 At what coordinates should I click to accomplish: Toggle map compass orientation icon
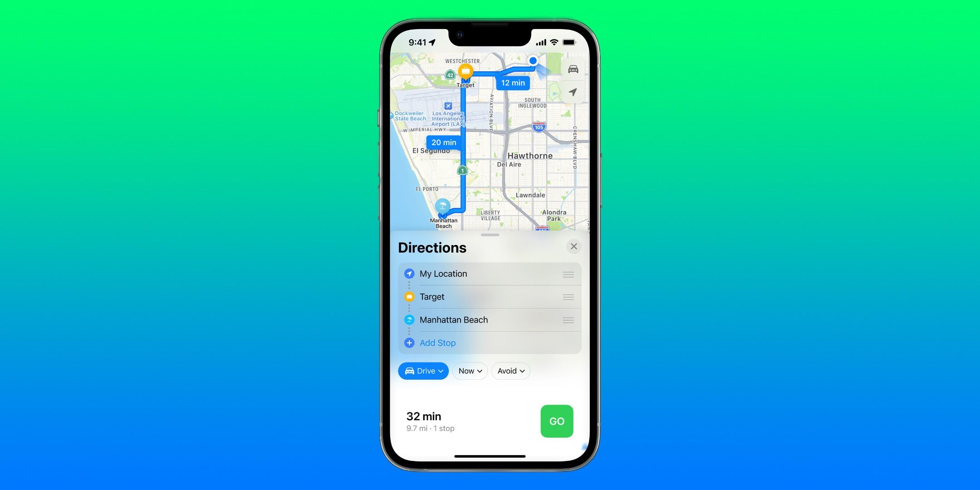tap(573, 94)
